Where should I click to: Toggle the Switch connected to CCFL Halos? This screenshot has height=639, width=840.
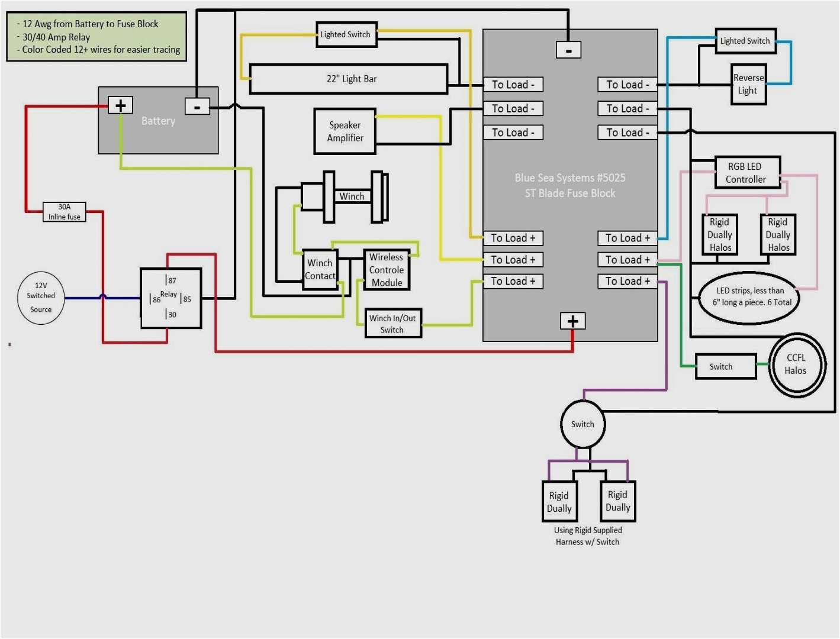tap(725, 366)
